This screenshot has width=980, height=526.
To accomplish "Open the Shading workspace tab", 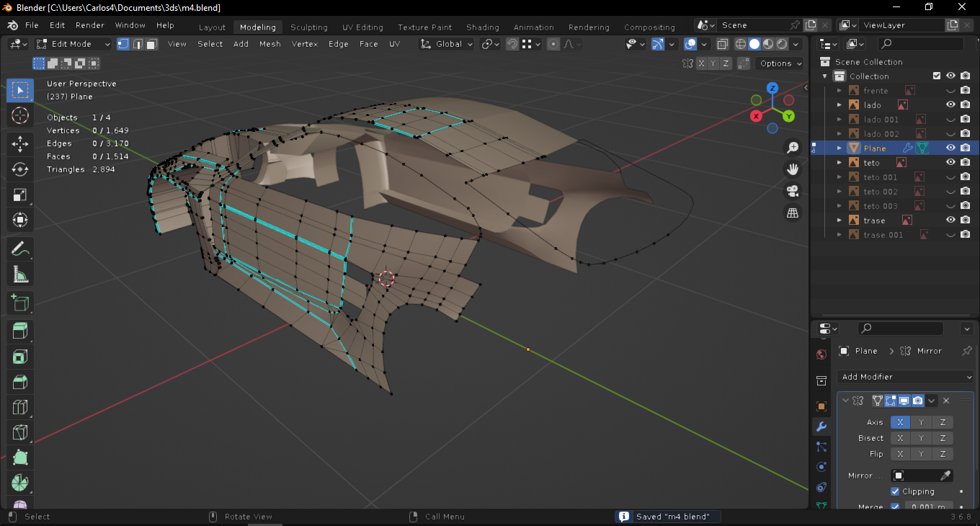I will point(483,27).
